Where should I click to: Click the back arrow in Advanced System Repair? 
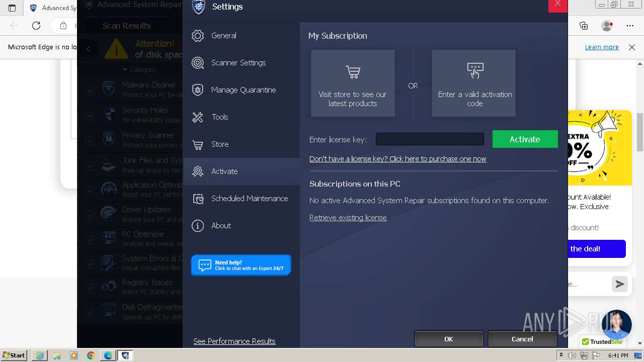(x=88, y=49)
